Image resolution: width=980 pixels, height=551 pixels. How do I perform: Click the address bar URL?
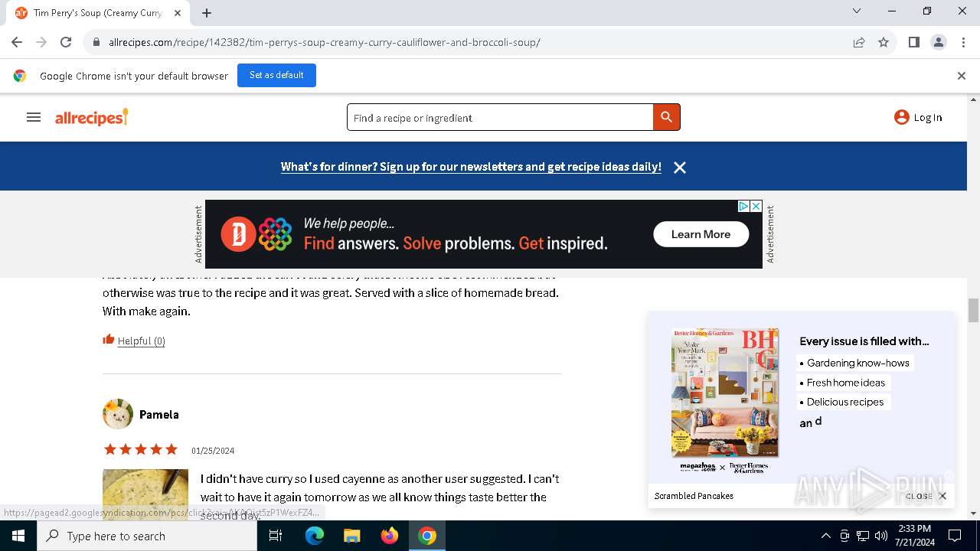(325, 42)
